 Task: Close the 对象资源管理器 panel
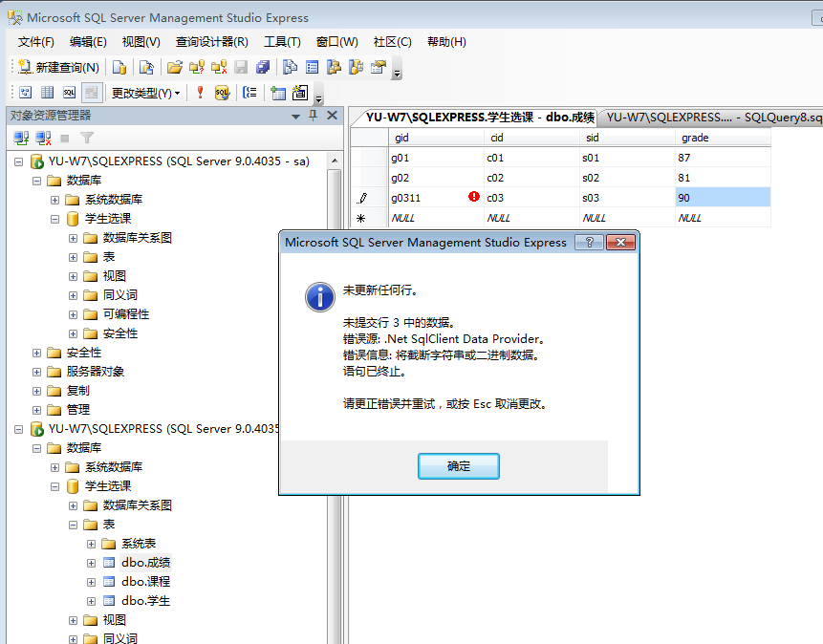point(333,116)
